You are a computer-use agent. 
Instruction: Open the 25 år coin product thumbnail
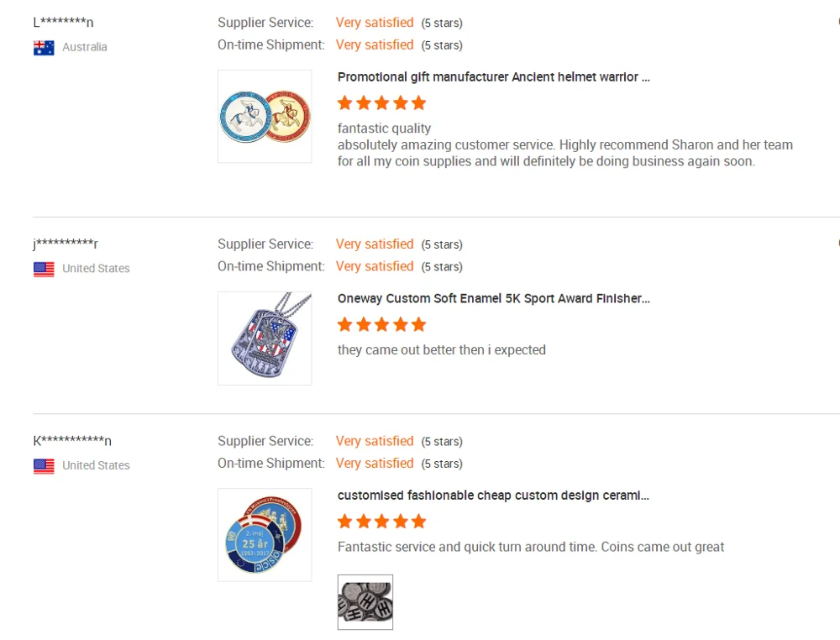[x=265, y=535]
